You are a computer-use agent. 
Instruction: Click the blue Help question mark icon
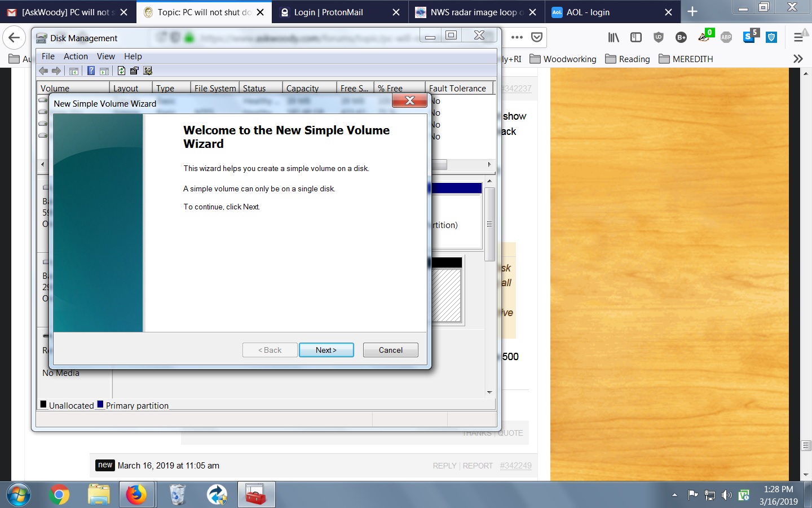(91, 71)
